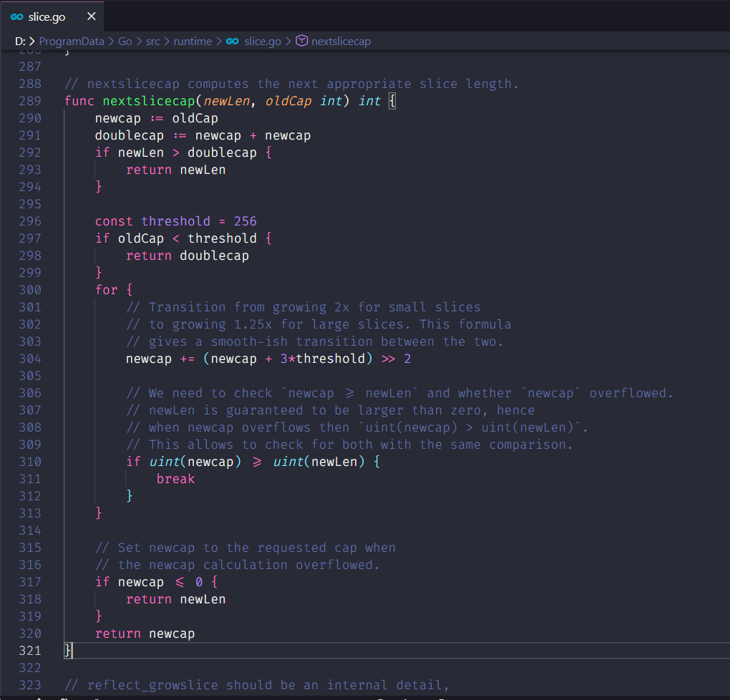Open the runtime breadcrumb folder list
Image resolution: width=730 pixels, height=700 pixels.
[193, 42]
